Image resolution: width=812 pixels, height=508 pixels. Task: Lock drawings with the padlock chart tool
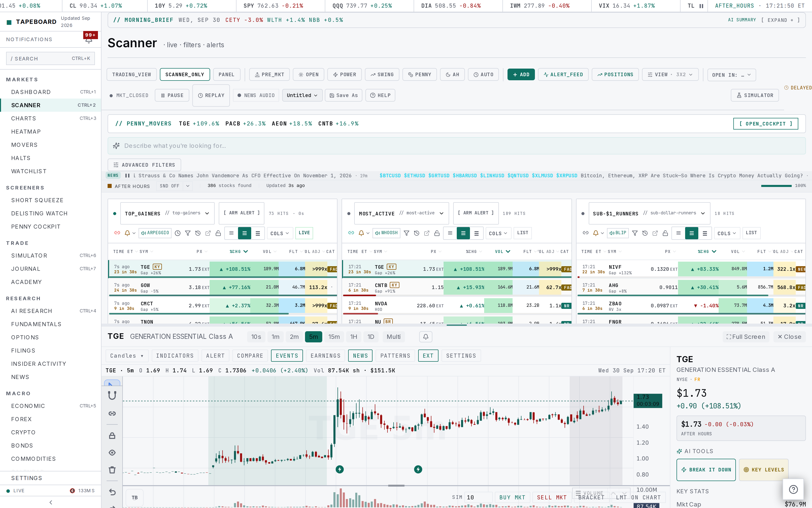tap(112, 436)
